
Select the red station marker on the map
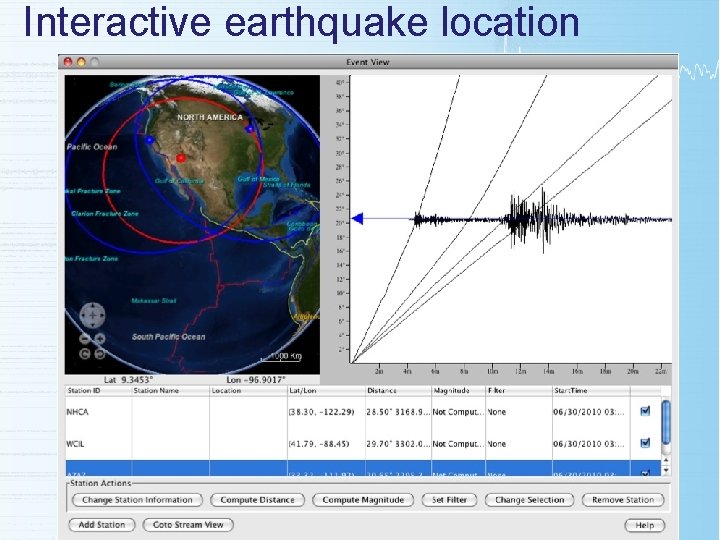tap(181, 158)
